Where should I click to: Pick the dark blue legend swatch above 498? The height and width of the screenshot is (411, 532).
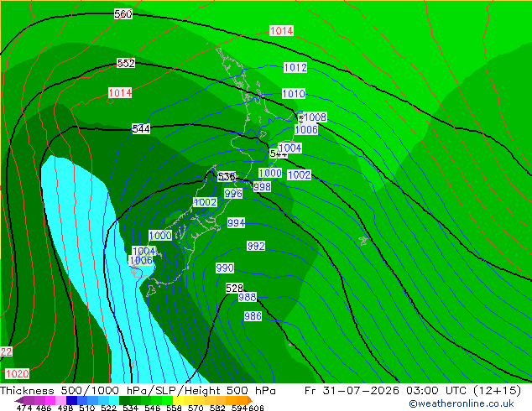[x=71, y=400]
